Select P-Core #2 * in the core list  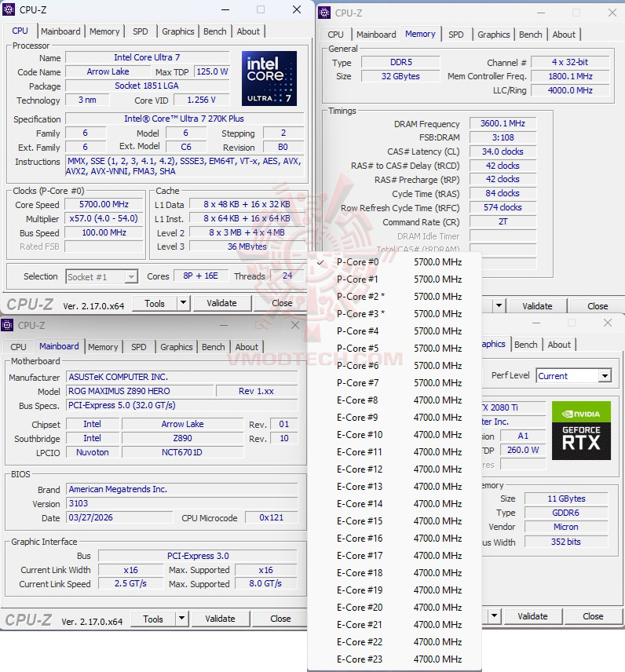394,297
